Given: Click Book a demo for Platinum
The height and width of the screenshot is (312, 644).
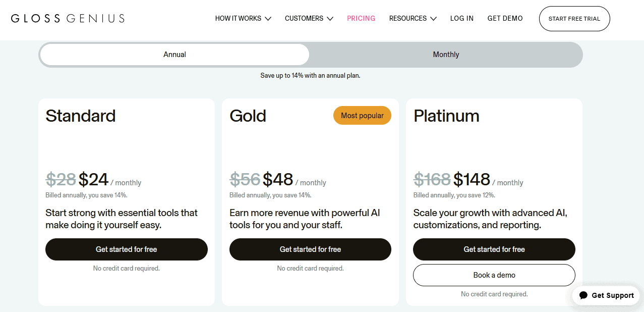Looking at the screenshot, I should pos(494,275).
